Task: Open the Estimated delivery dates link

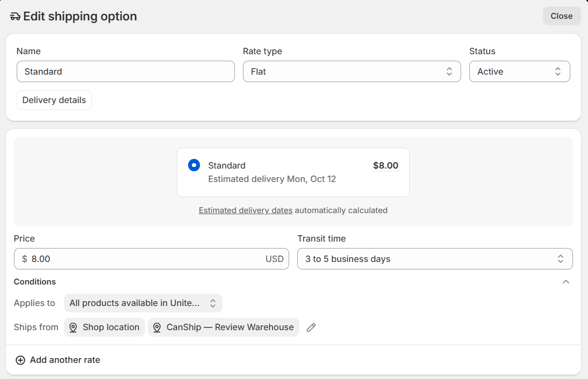Action: click(246, 210)
